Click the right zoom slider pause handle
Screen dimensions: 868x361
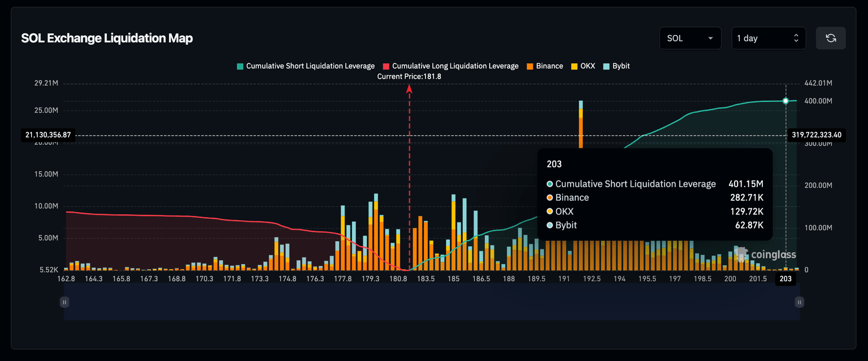pos(799,302)
